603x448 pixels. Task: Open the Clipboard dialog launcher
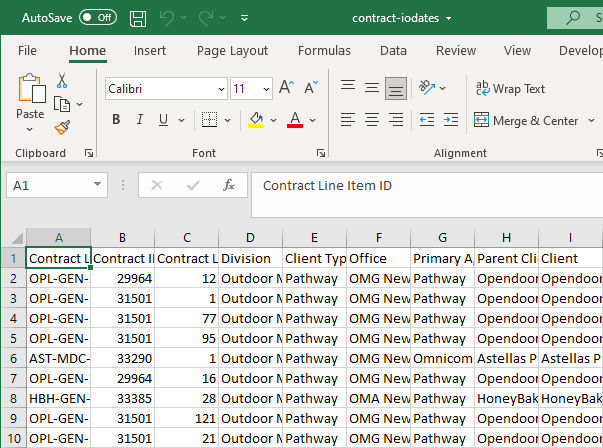(x=89, y=153)
